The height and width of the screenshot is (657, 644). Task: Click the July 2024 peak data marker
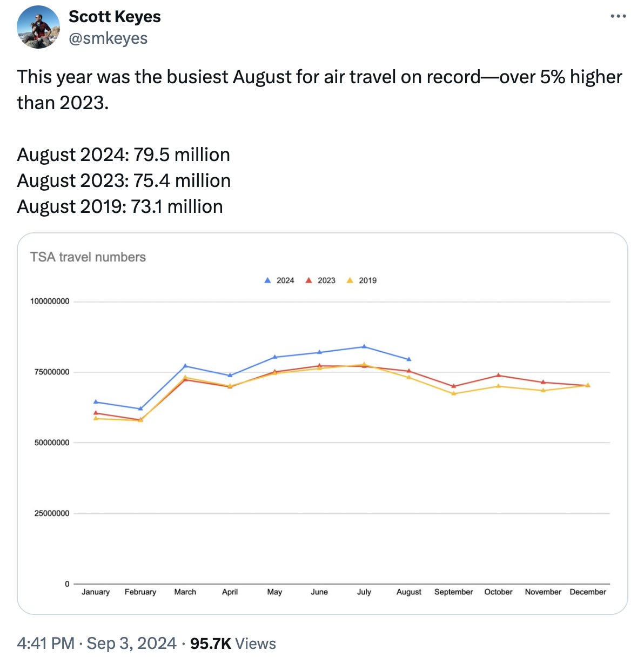click(364, 346)
